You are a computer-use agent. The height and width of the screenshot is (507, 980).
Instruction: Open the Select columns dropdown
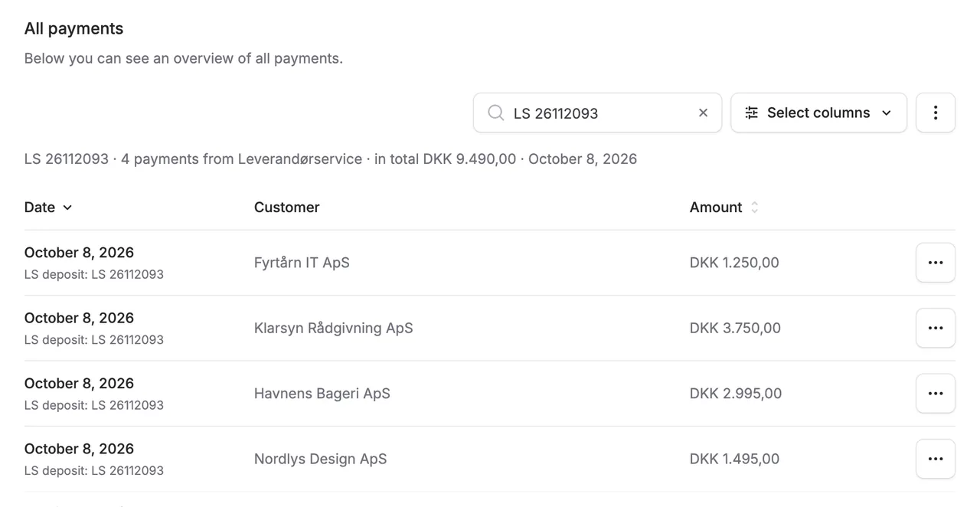[818, 113]
